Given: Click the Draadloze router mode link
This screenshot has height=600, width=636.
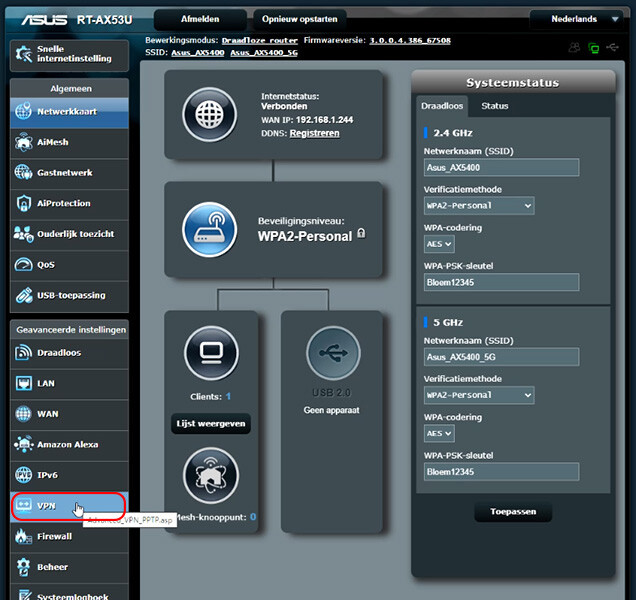Looking at the screenshot, I should coord(260,41).
